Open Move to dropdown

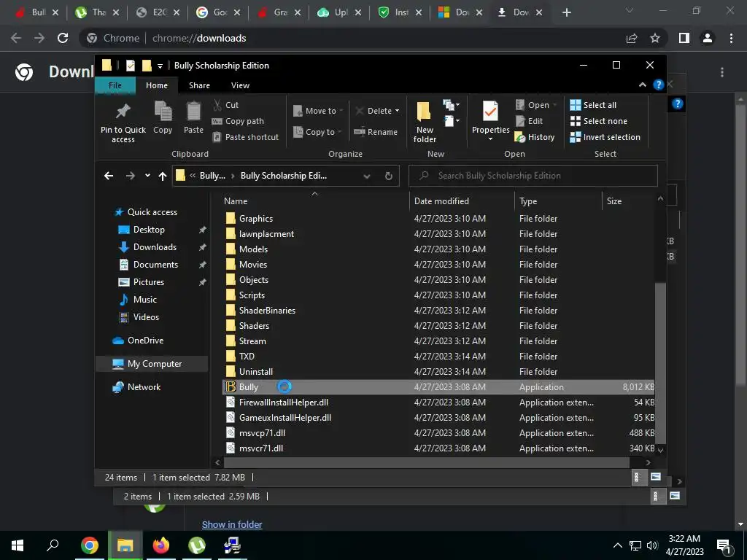point(318,111)
